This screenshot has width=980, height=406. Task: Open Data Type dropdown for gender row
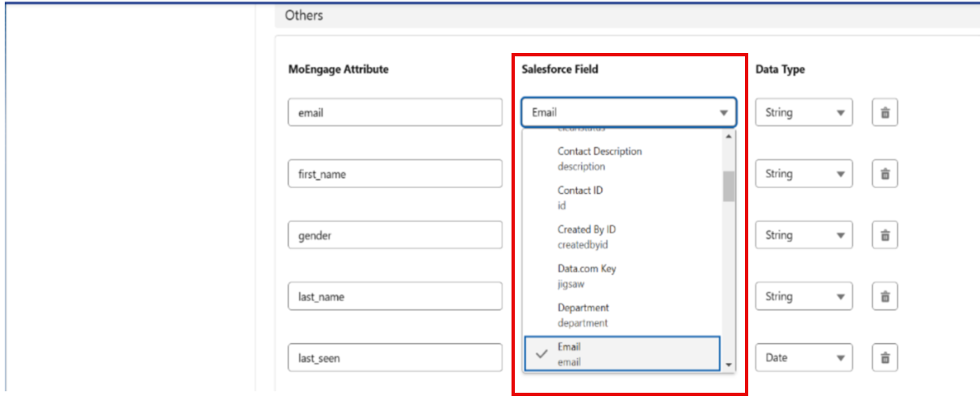804,235
